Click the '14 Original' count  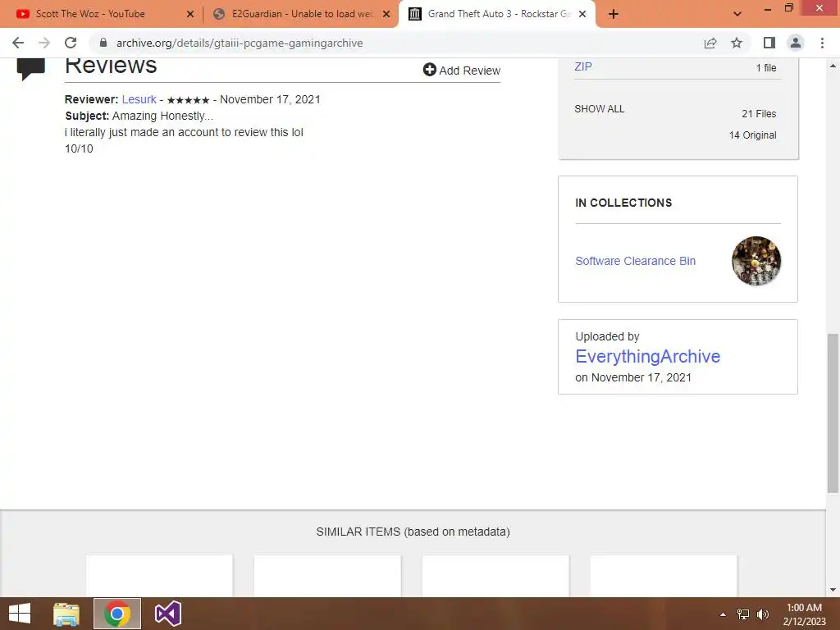753,135
